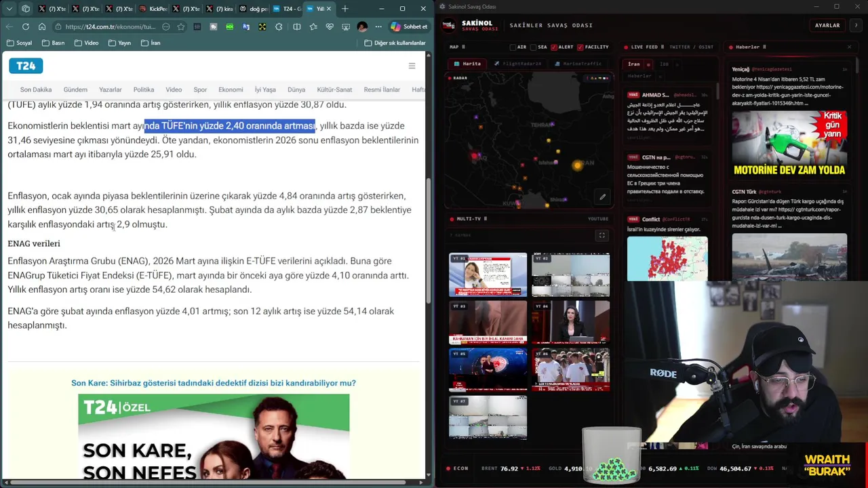Open Son Dakika in T24 navigation
The height and width of the screenshot is (488, 868).
tap(36, 89)
